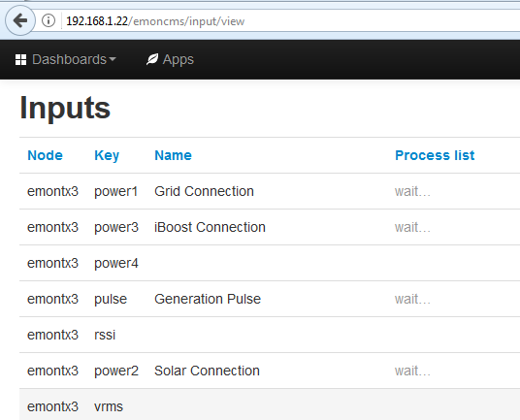Sort inputs by Node column header
This screenshot has height=420, width=520.
coord(45,155)
